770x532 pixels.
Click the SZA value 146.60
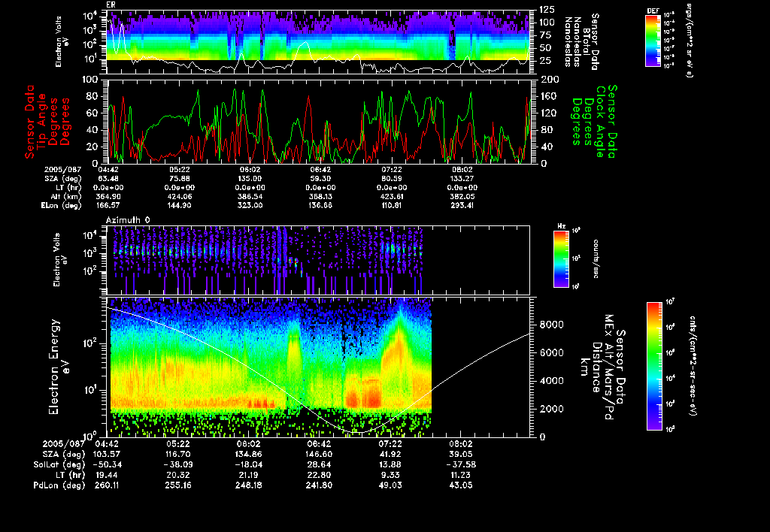(320, 455)
